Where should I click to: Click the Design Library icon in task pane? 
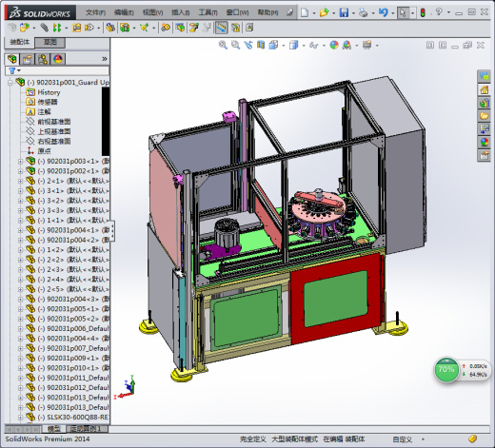point(484,103)
